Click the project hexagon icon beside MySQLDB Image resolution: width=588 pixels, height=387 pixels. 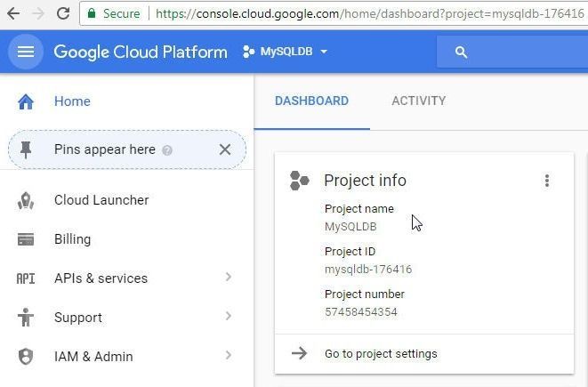coord(248,52)
